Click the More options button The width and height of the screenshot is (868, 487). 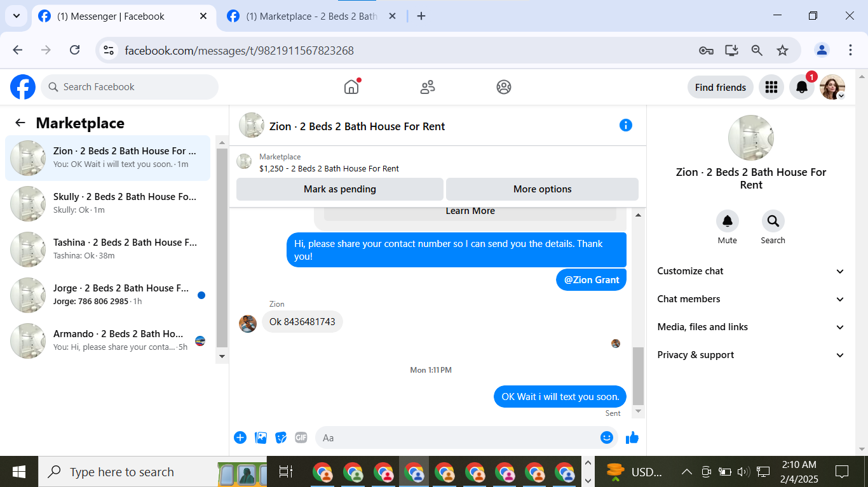(543, 189)
